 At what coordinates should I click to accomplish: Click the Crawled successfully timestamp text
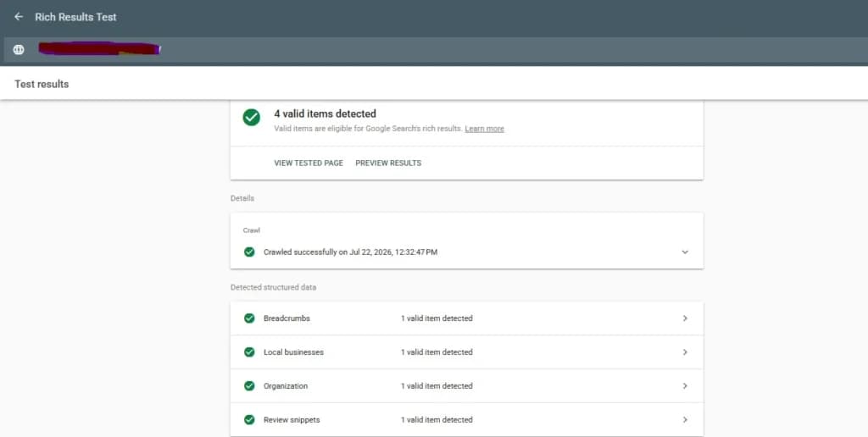[x=350, y=252]
